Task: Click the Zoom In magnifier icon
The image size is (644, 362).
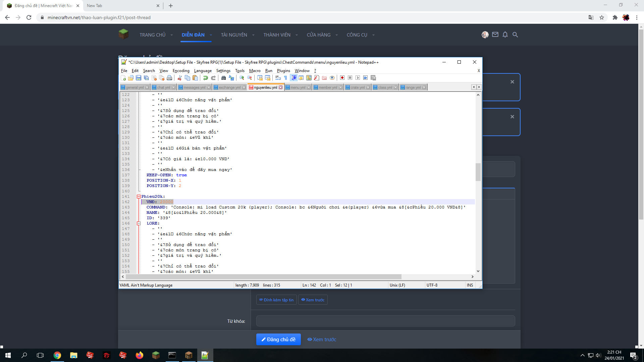Action: click(x=242, y=78)
